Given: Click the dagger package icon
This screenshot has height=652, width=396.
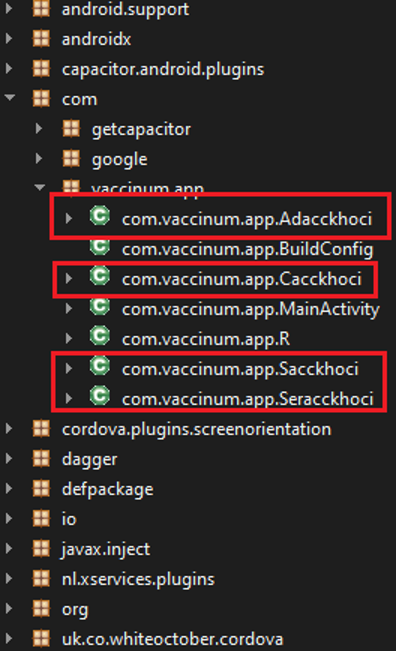Looking at the screenshot, I should [41, 459].
